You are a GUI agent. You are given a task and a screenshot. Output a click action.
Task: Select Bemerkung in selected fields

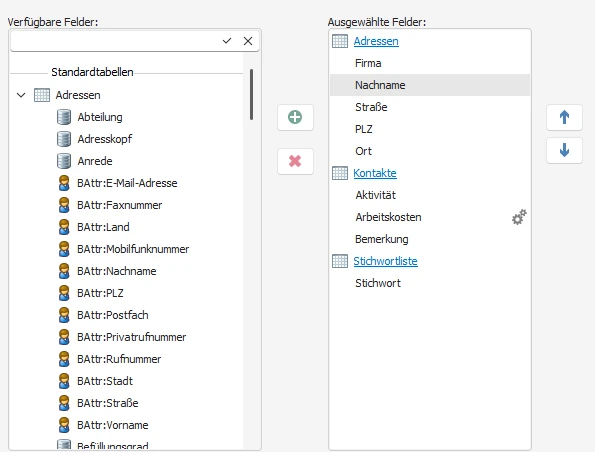tap(382, 239)
